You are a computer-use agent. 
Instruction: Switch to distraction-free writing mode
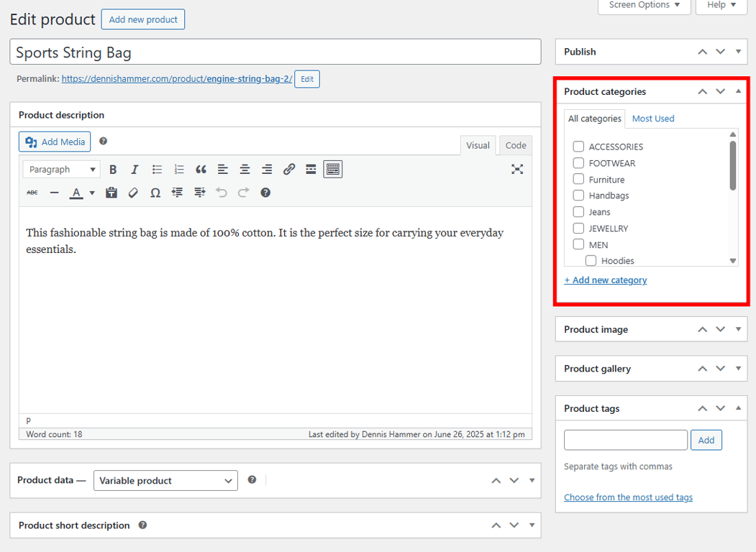pyautogui.click(x=517, y=169)
